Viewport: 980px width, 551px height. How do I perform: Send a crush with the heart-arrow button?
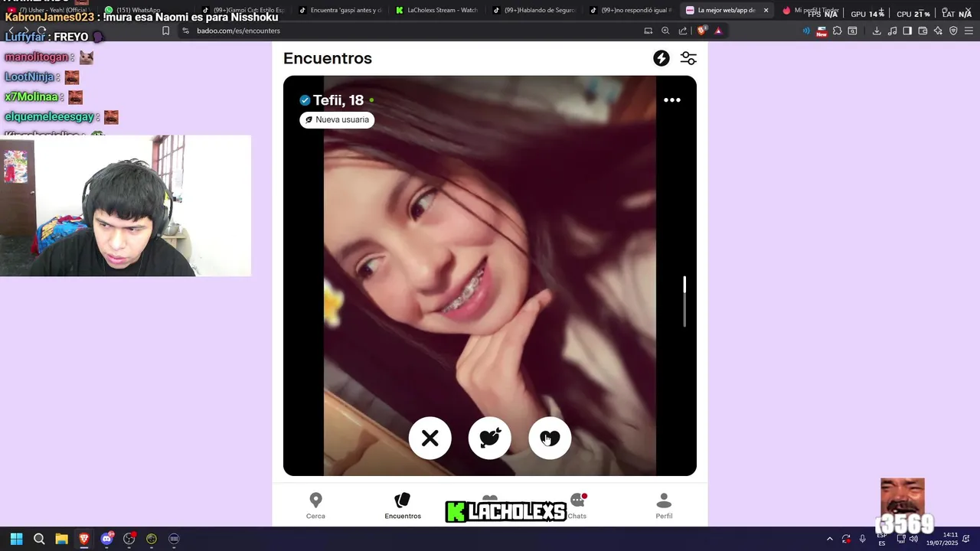pyautogui.click(x=490, y=438)
